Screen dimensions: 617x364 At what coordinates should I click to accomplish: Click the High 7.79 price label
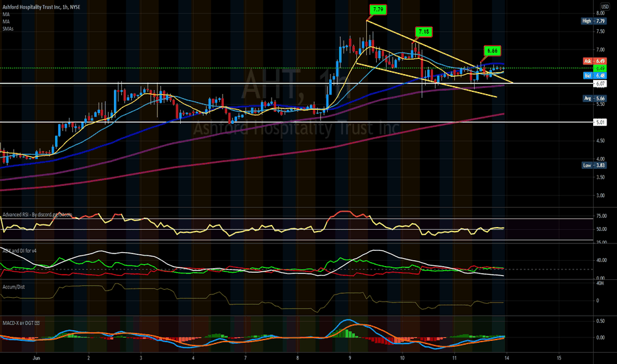(594, 21)
